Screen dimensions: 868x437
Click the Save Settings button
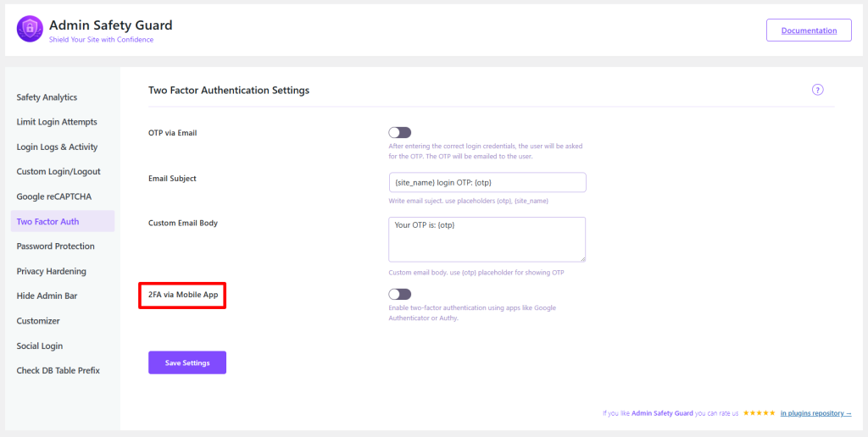(186, 362)
